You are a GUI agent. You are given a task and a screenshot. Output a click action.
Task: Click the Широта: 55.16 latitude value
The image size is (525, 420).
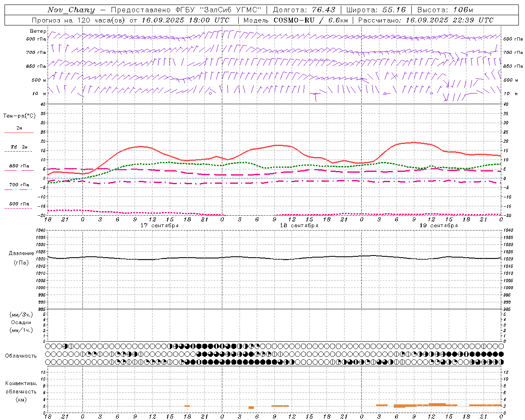coord(376,10)
